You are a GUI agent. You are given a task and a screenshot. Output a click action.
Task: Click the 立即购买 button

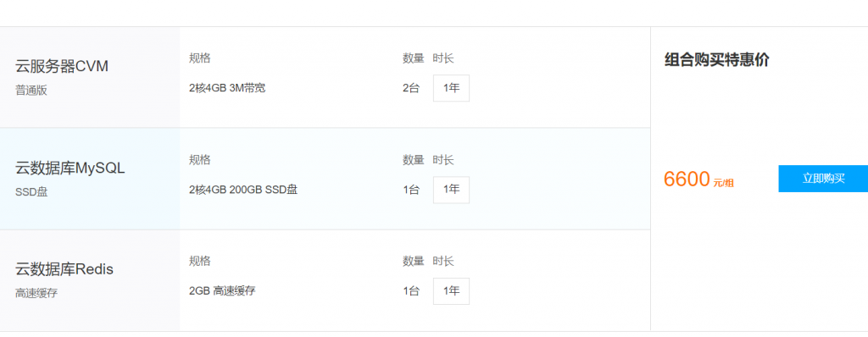(823, 179)
